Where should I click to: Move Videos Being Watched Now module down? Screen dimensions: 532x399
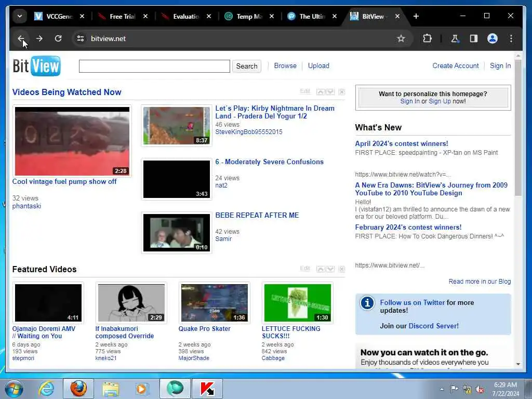(330, 92)
